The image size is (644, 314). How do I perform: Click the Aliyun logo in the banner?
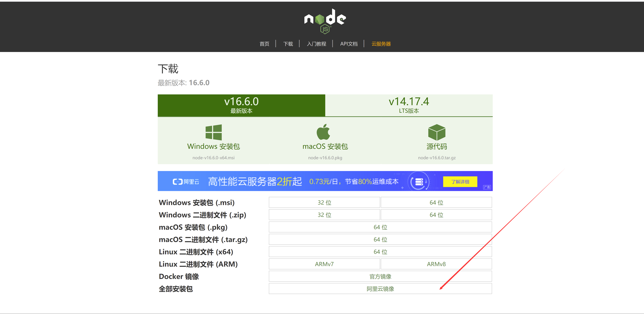[186, 182]
